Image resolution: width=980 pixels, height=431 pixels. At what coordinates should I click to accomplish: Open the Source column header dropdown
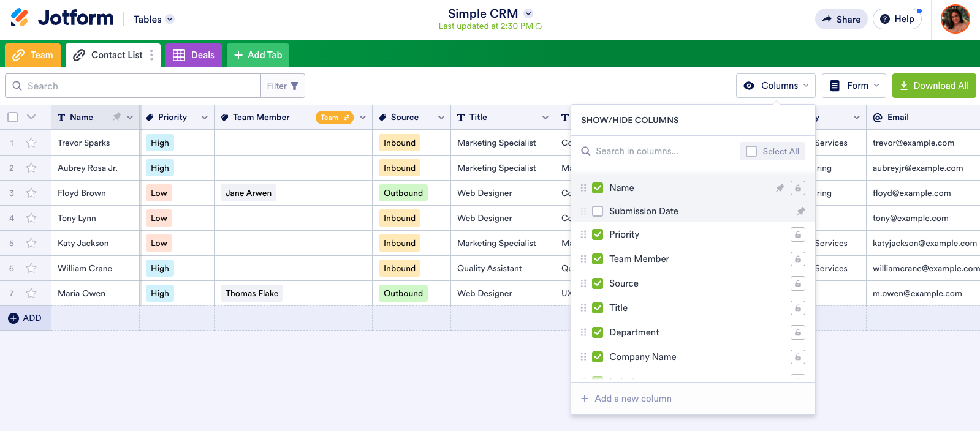pos(441,118)
